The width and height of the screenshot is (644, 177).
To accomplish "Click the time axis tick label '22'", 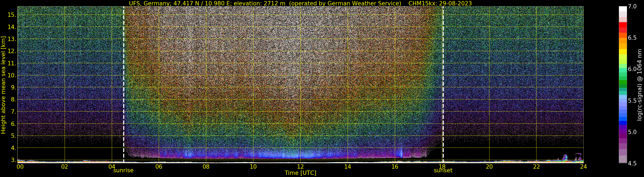I will pos(536,166).
